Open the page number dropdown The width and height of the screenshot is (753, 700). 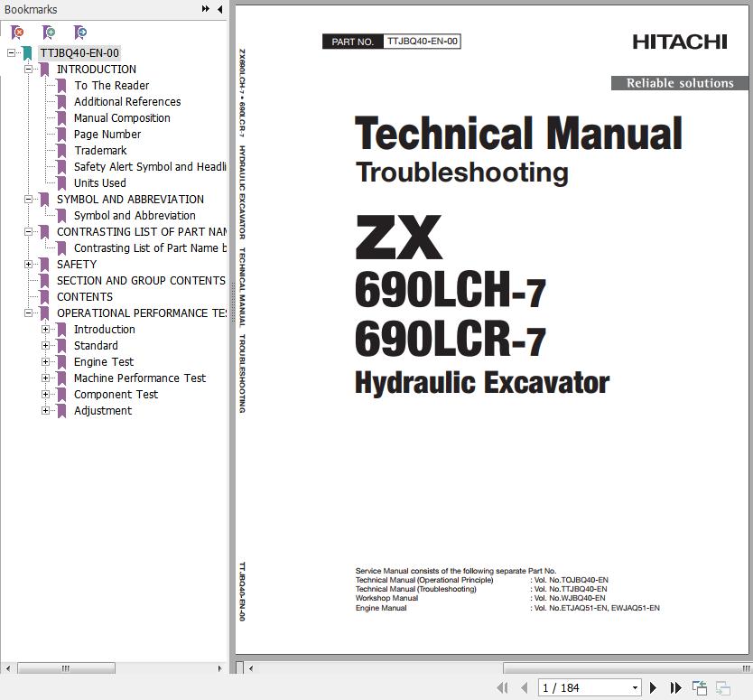pos(635,688)
